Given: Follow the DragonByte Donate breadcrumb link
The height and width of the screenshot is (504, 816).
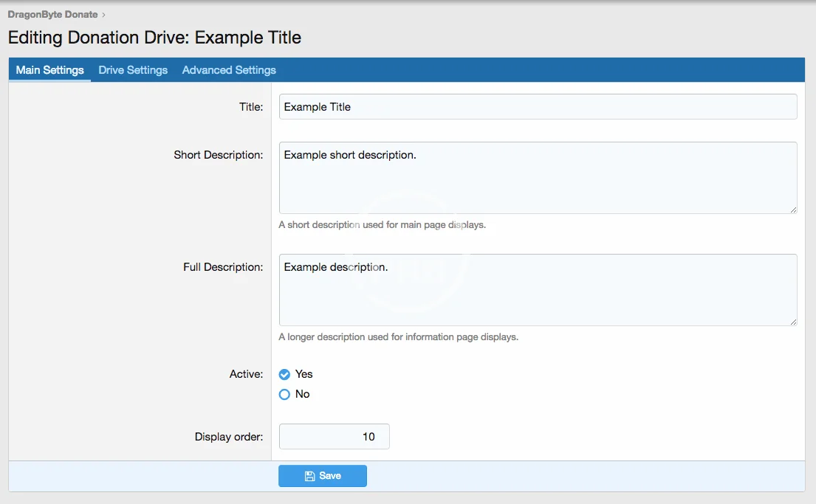Looking at the screenshot, I should click(52, 15).
